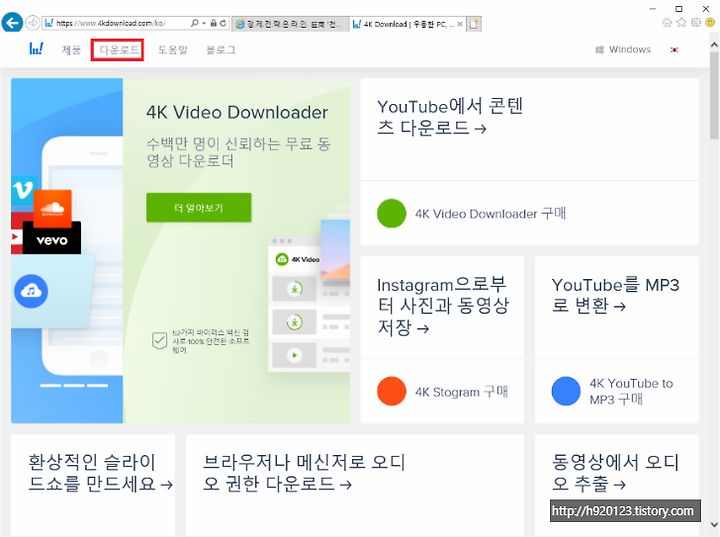This screenshot has width=720, height=537.
Task: Close the 4K Download tab
Action: coord(460,24)
